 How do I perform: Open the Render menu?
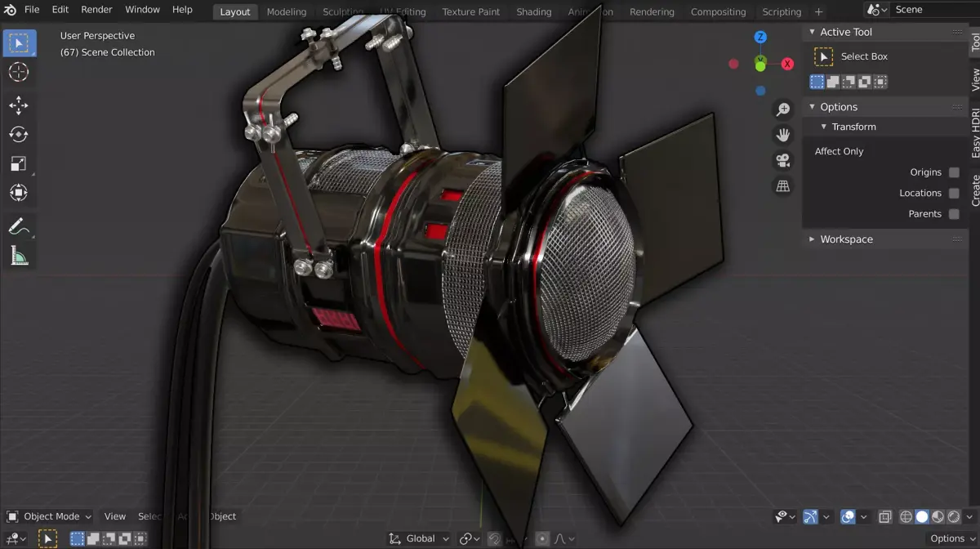96,9
